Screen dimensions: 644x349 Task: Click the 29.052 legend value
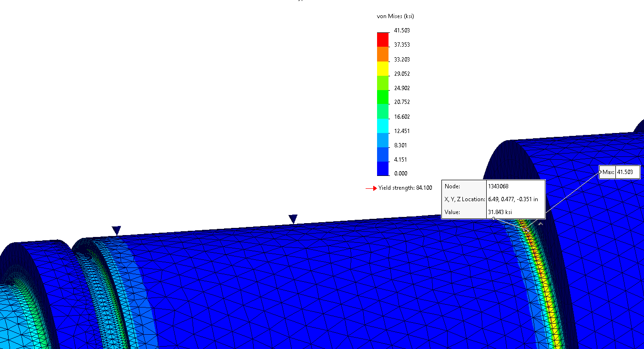(402, 74)
